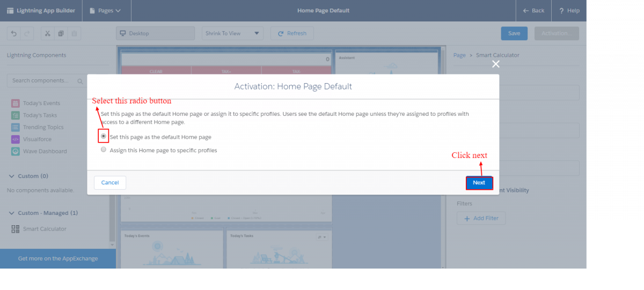The width and height of the screenshot is (644, 290).
Task: Close the Activation dialog with the X icon
Action: coord(496,64)
